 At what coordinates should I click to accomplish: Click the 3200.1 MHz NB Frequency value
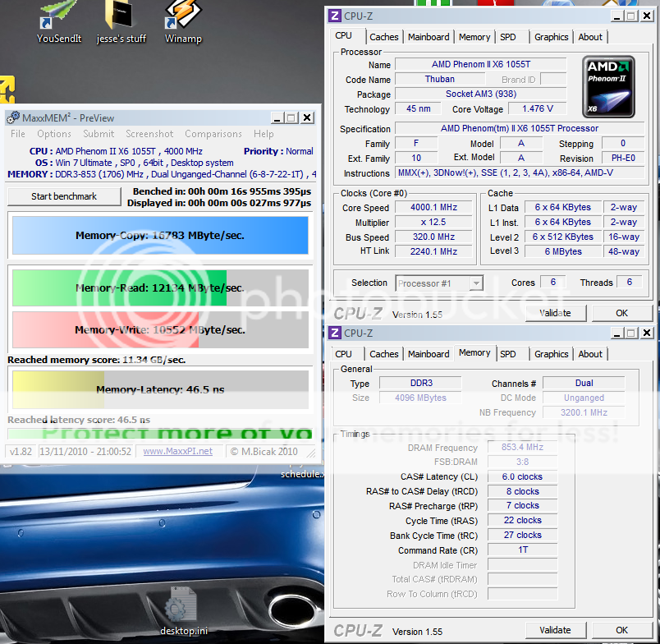pyautogui.click(x=584, y=412)
